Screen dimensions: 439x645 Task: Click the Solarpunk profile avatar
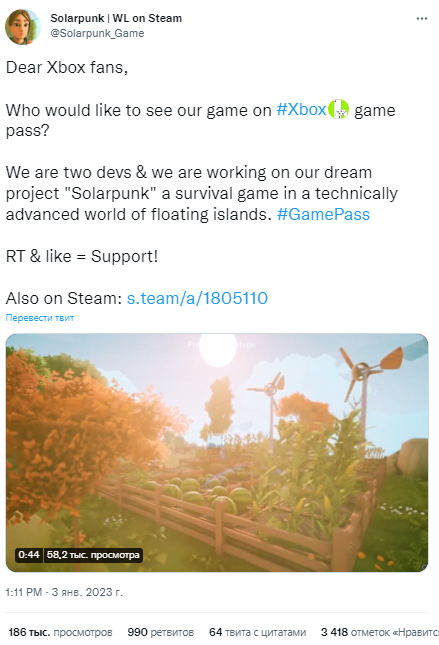(x=23, y=27)
